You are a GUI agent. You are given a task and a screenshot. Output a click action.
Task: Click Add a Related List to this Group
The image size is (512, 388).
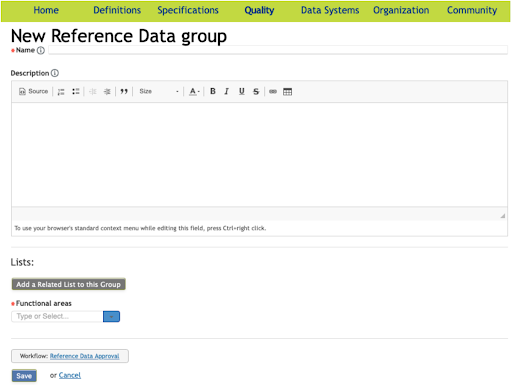68,284
